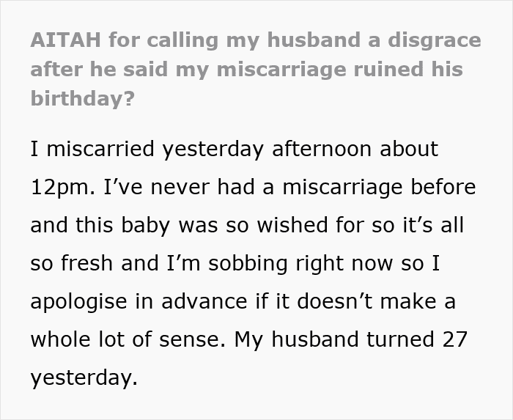The height and width of the screenshot is (420, 513).
Task: Open the post title starting with "AITAH"
Action: [x=256, y=69]
